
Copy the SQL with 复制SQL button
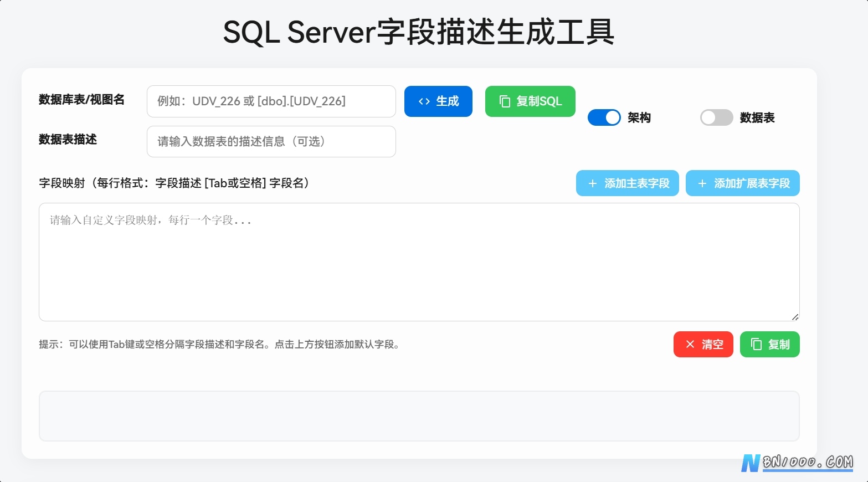click(530, 101)
